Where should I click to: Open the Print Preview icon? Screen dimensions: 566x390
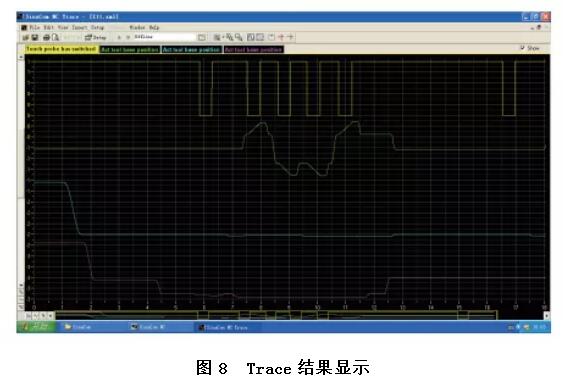(55, 37)
